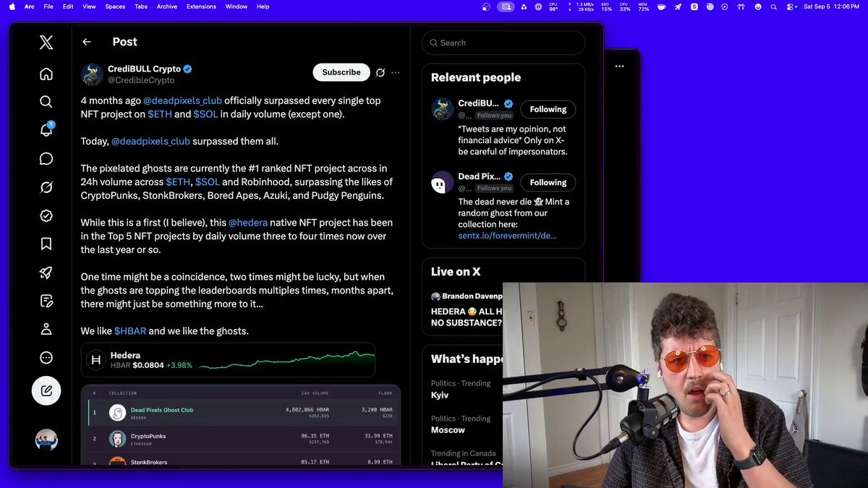
Task: Open Grok from the left sidebar
Action: click(x=46, y=187)
